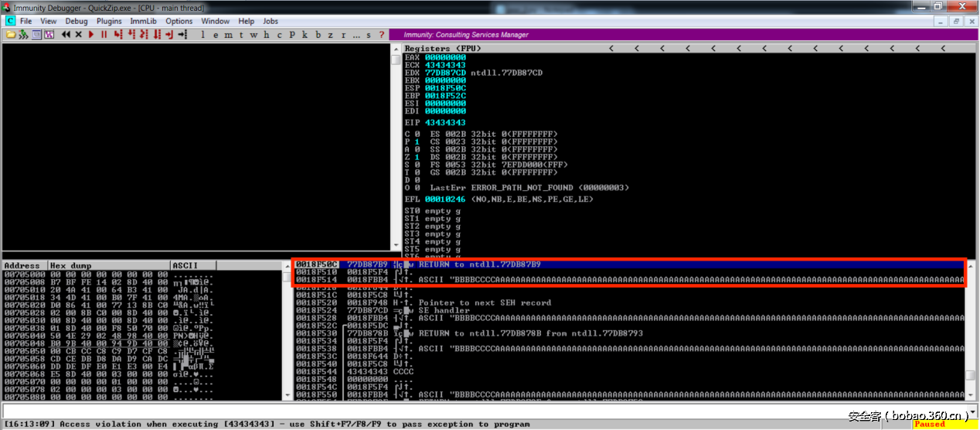Close the debugged program with X icon

coord(78,35)
